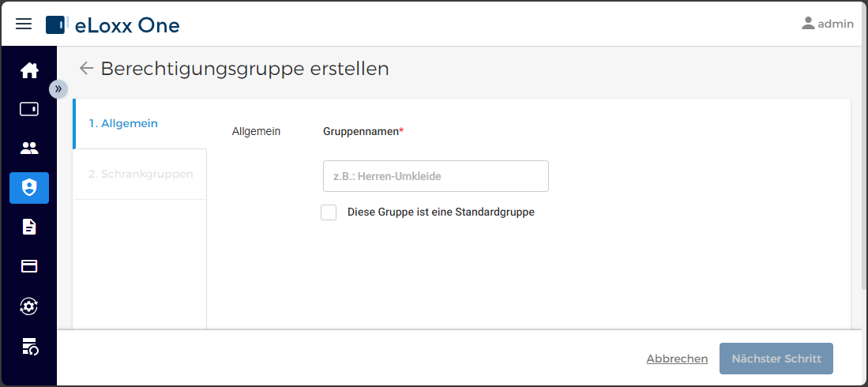Open the locker icon in sidebar
868x387 pixels.
coord(29,109)
